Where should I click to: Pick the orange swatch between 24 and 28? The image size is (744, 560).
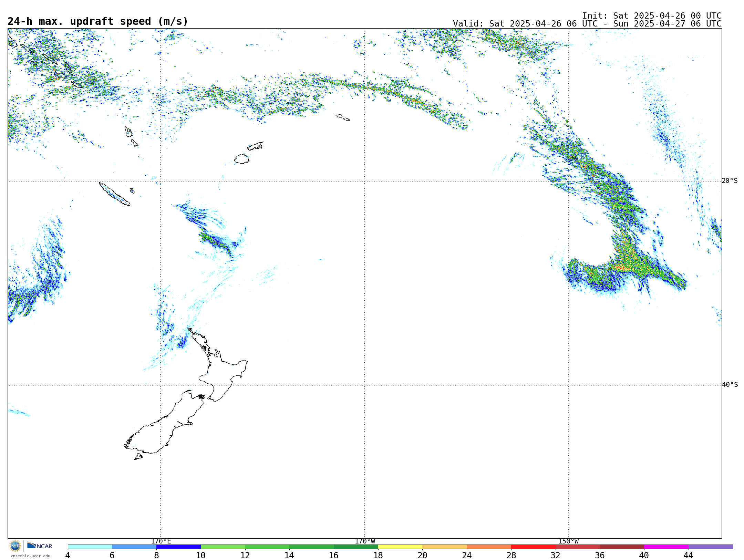pos(489,547)
